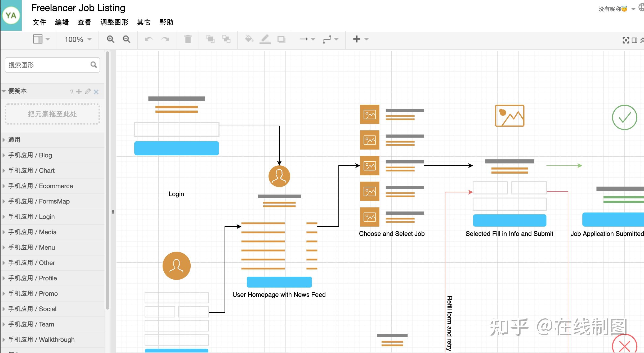The width and height of the screenshot is (644, 353).
Task: Edit the scratchpad with pencil icon
Action: [88, 92]
